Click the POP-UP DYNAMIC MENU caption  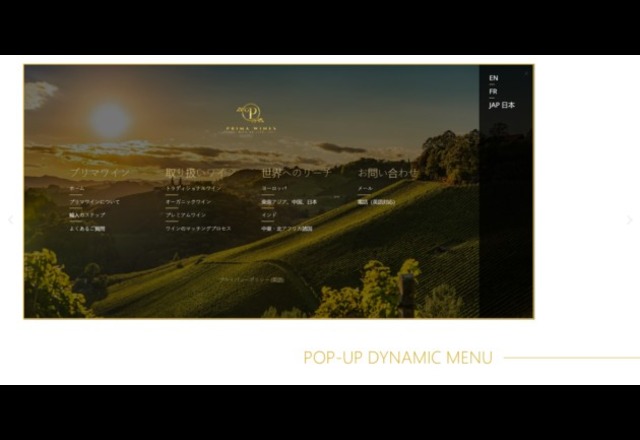(398, 358)
